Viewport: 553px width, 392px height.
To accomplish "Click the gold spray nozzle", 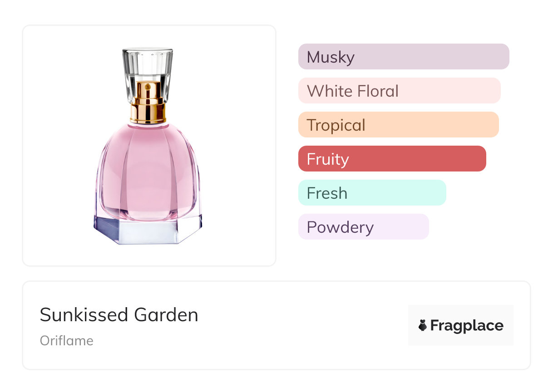I will click(x=148, y=103).
